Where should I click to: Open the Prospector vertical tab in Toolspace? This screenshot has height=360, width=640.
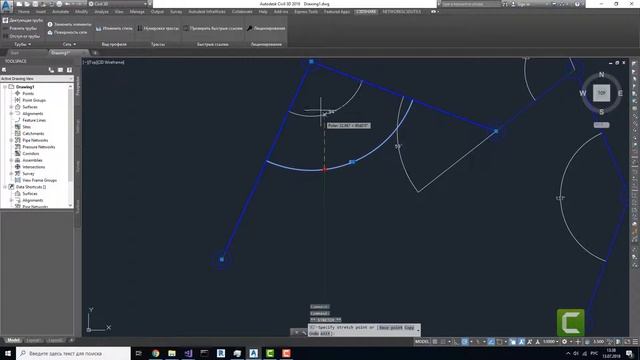coord(78,86)
